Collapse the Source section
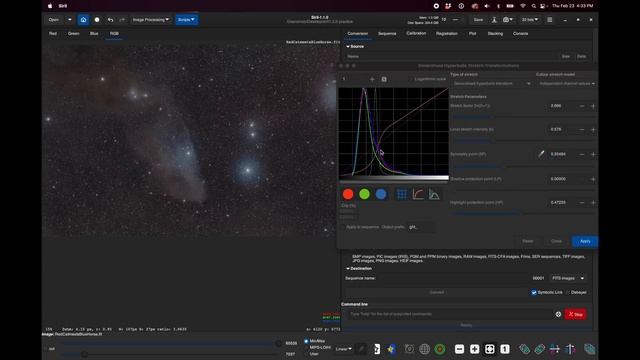The width and height of the screenshot is (640, 360). [x=356, y=47]
